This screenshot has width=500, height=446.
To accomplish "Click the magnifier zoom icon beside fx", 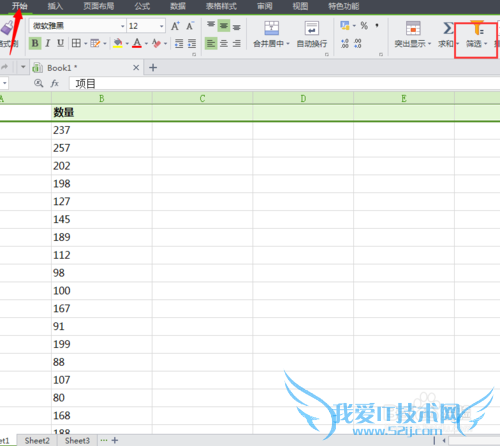I will pos(39,83).
